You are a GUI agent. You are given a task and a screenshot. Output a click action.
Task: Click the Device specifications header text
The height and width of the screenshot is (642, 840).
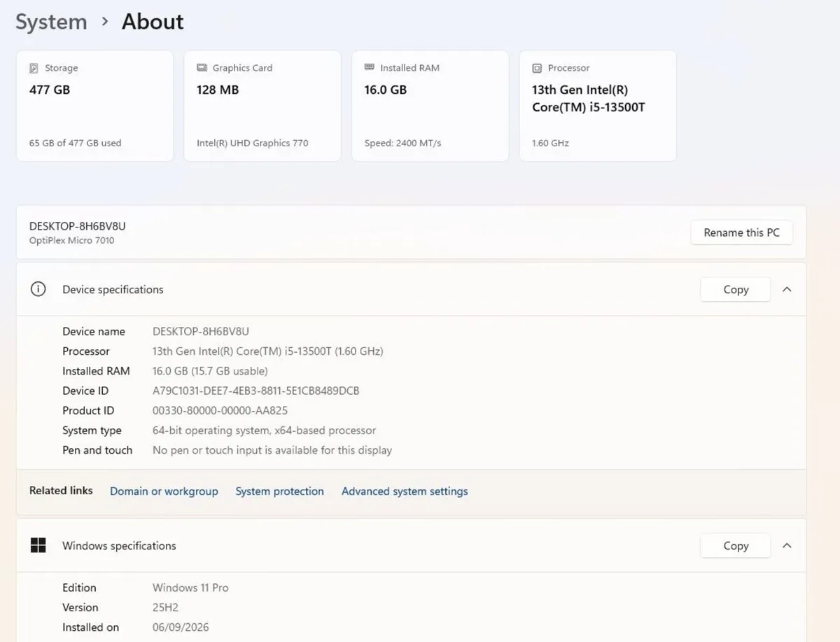click(x=113, y=289)
